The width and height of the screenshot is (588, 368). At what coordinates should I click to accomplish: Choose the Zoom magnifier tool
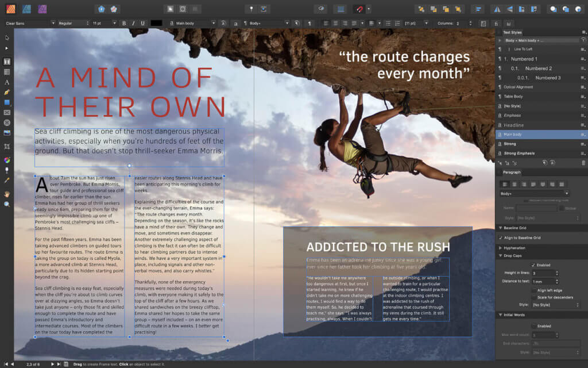(x=7, y=204)
